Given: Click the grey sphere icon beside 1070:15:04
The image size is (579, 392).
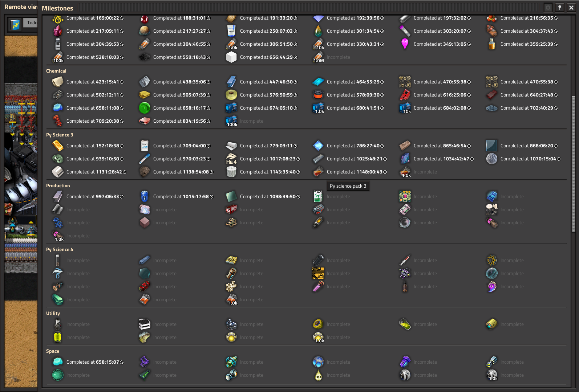Looking at the screenshot, I should (492, 159).
